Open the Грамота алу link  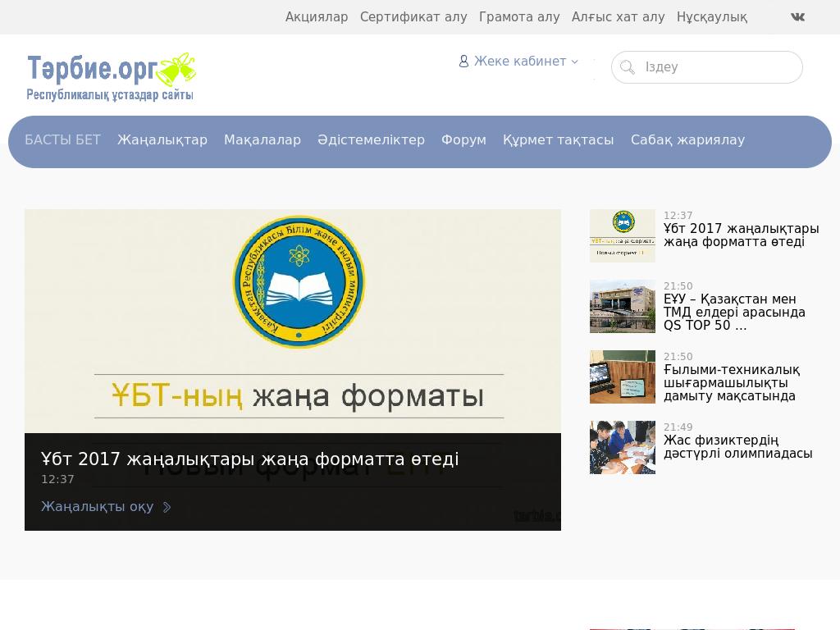tap(519, 17)
